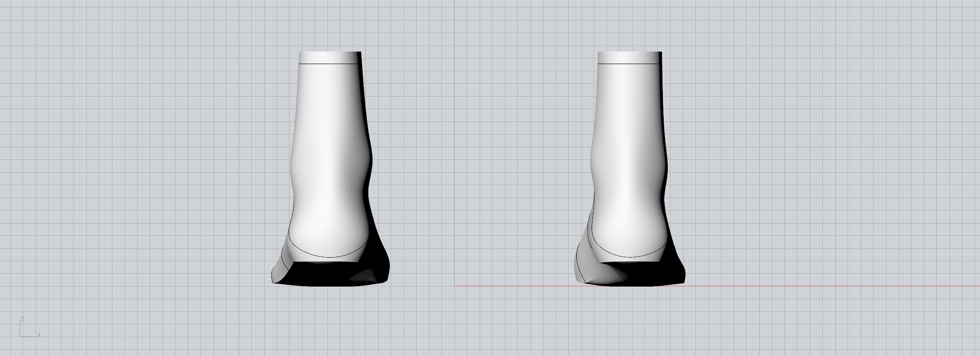
Task: Pick the horizontal seam line on left model
Action: (x=330, y=64)
